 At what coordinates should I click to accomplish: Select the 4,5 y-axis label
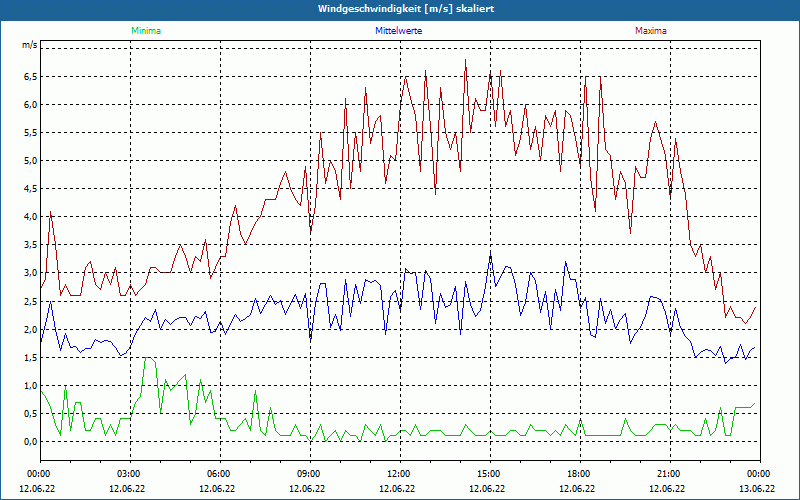(30, 189)
